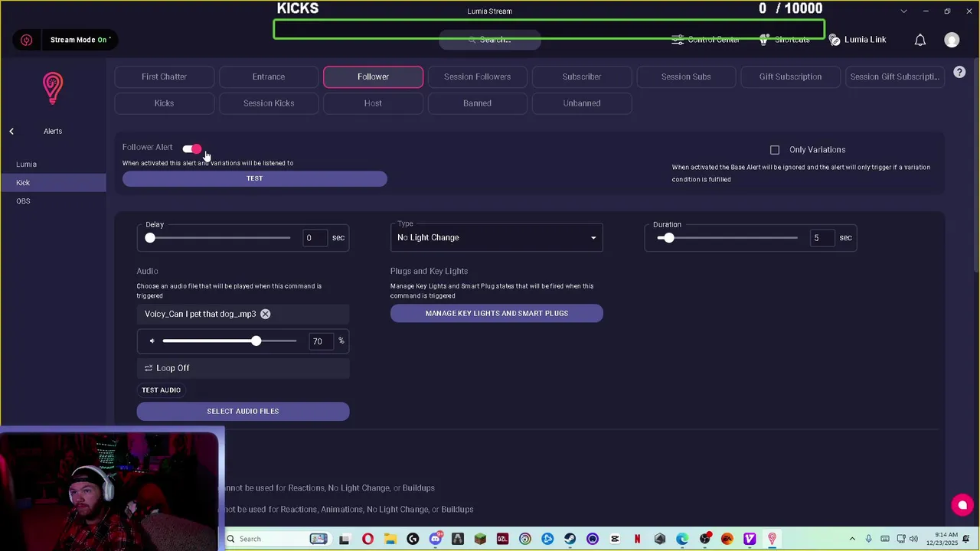Click the Stream Mode circular icon
Viewport: 980px width, 551px height.
tap(27, 40)
